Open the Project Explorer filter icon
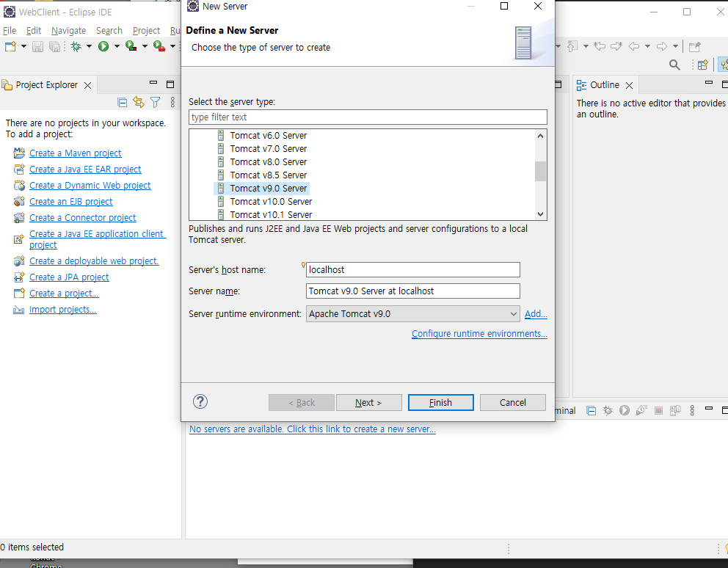The height and width of the screenshot is (568, 728). pyautogui.click(x=156, y=102)
